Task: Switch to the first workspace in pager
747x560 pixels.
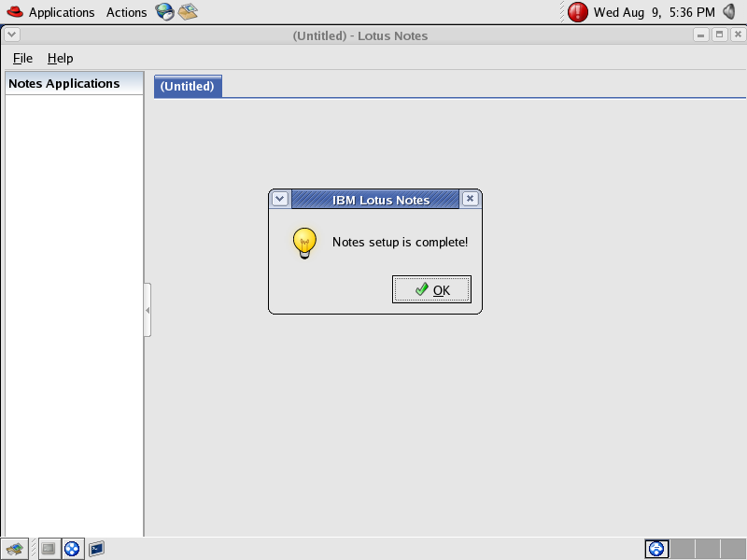Action: [657, 549]
